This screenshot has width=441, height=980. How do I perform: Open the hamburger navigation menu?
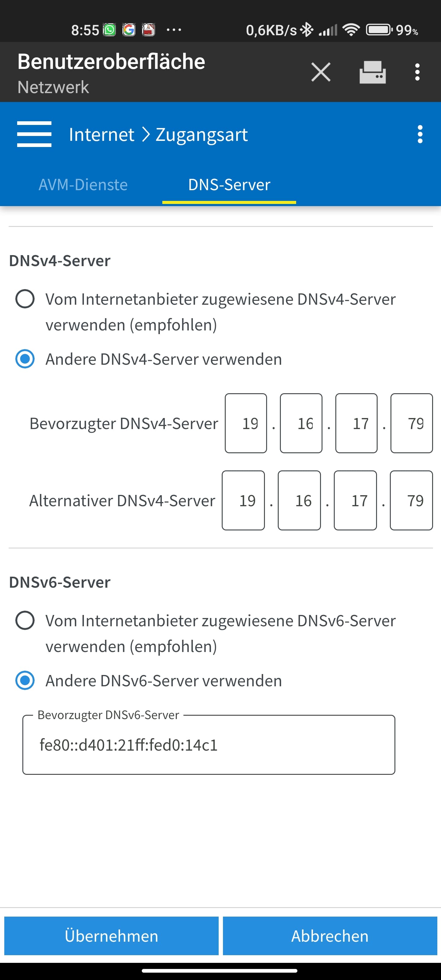(34, 134)
